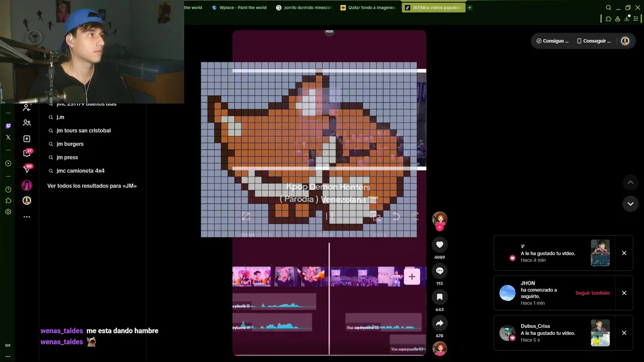Image resolution: width=644 pixels, height=362 pixels.
Task: Switch to Wplace - Paint the world tab
Action: pyautogui.click(x=239, y=8)
